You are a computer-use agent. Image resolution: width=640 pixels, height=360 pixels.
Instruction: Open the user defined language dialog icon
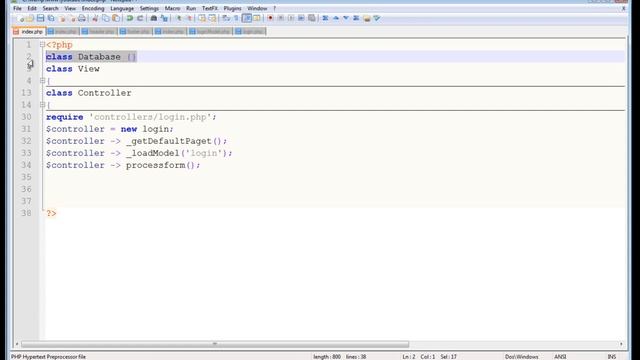click(257, 18)
